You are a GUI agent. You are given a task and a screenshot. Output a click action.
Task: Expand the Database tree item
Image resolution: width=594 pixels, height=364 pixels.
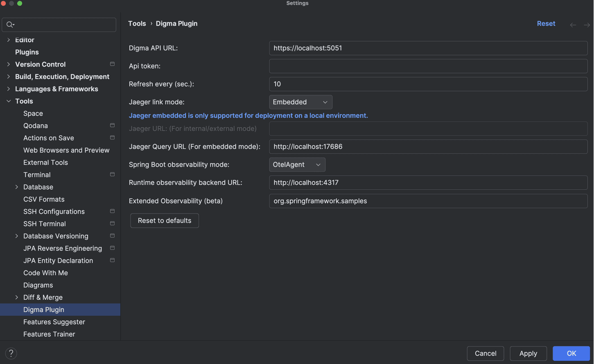tap(16, 187)
